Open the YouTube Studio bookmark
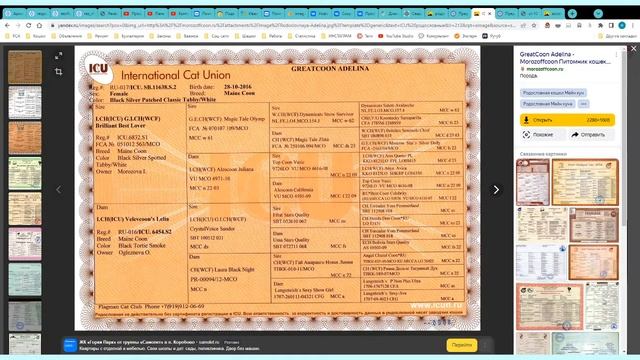640x360 pixels. tap(396, 36)
